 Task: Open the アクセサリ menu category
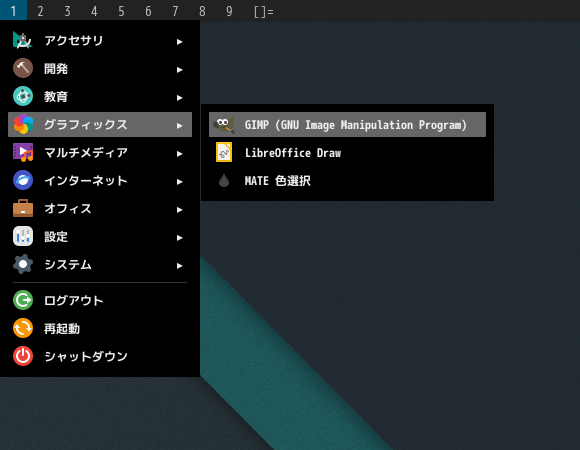(100, 40)
